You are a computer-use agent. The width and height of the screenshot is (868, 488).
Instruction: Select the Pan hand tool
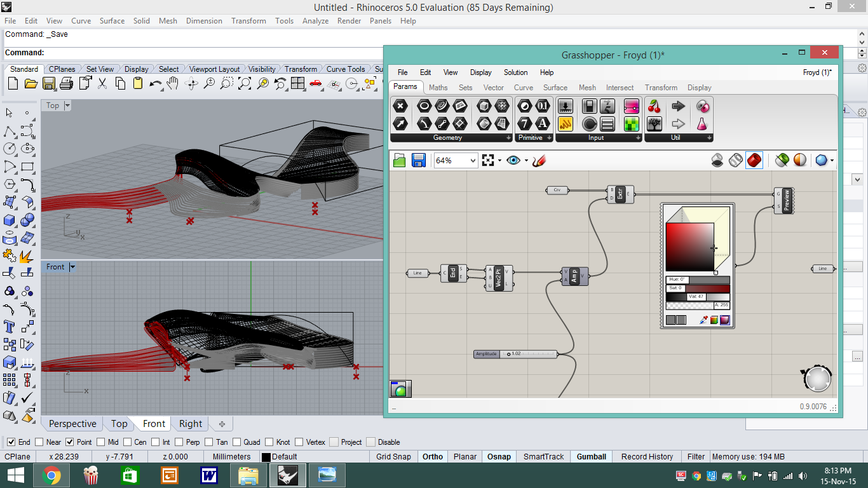pos(173,84)
